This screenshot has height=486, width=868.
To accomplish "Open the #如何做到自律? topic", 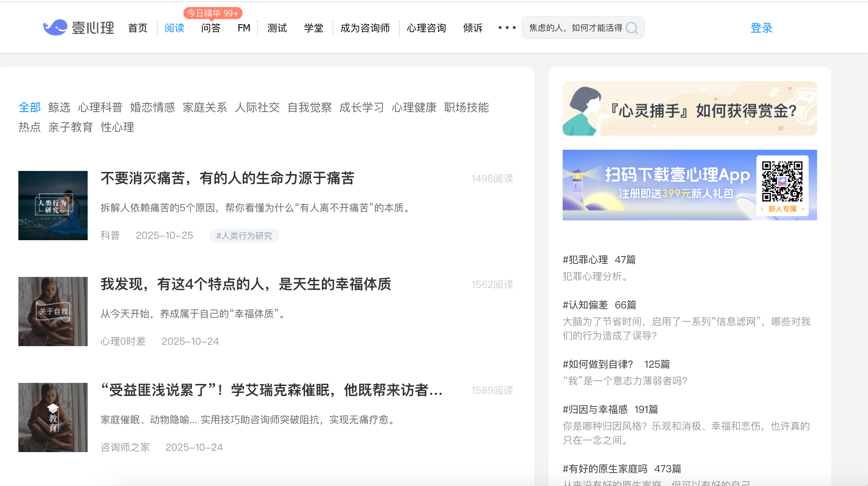I will coord(597,364).
